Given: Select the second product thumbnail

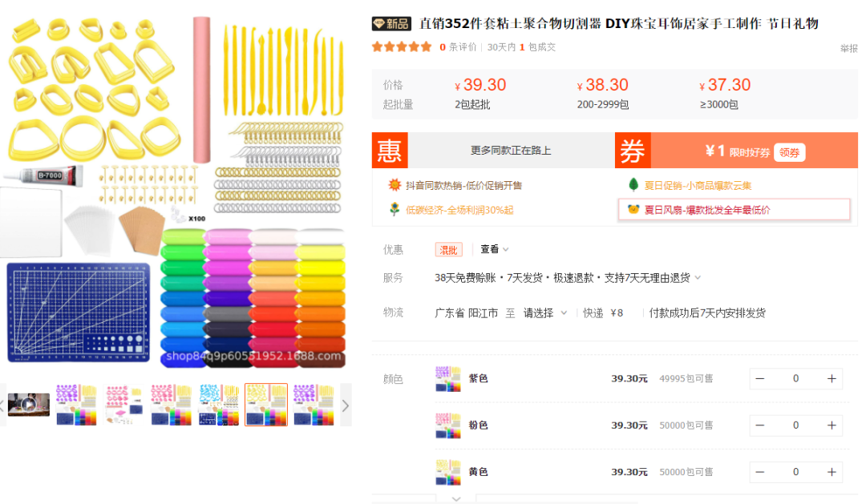Looking at the screenshot, I should coord(75,405).
